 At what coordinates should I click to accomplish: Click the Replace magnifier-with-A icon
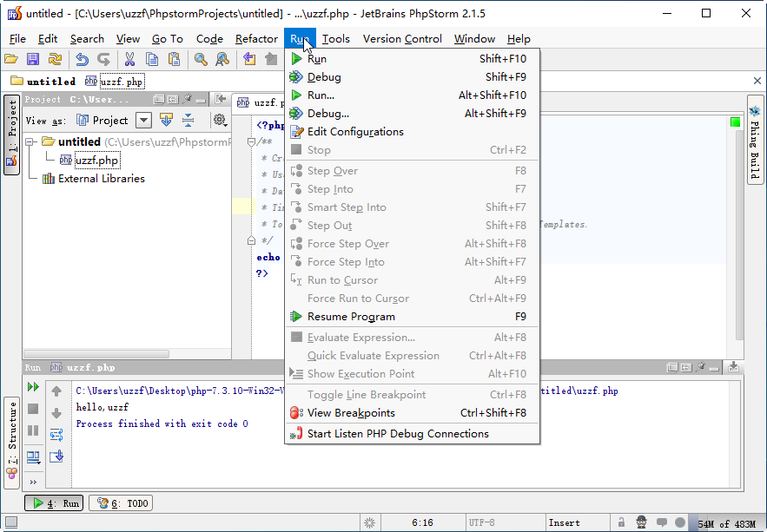tap(222, 60)
